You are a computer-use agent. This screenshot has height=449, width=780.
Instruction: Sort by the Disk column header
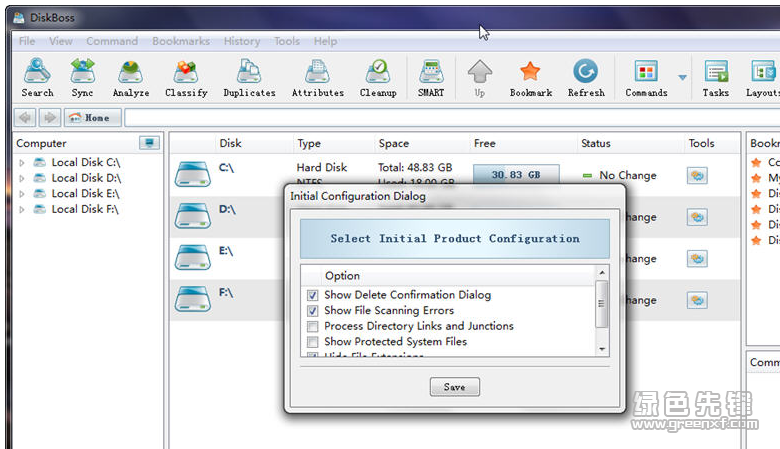(230, 143)
